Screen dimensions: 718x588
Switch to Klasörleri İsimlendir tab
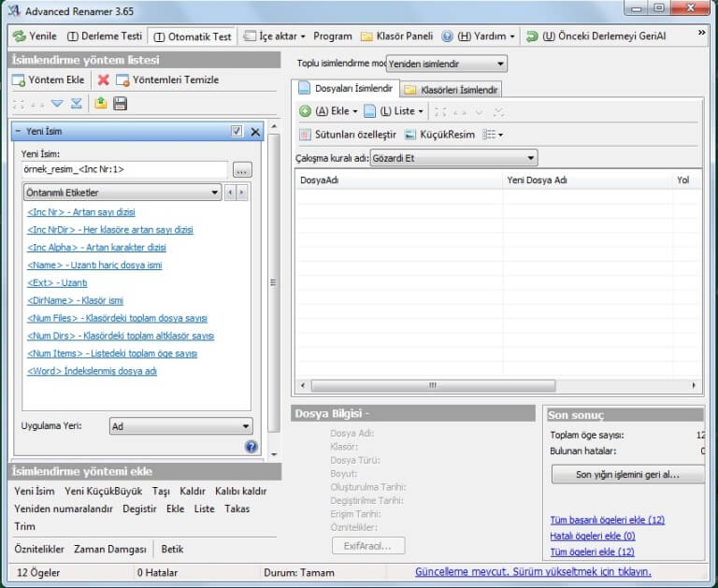click(452, 90)
